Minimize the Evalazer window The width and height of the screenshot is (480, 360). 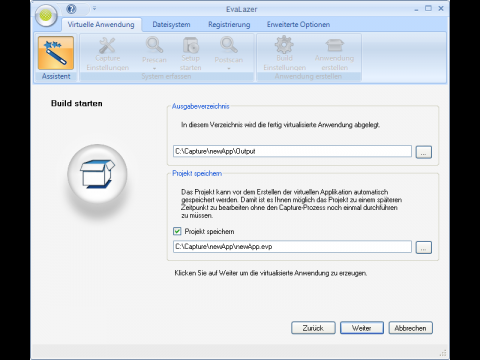(416, 9)
